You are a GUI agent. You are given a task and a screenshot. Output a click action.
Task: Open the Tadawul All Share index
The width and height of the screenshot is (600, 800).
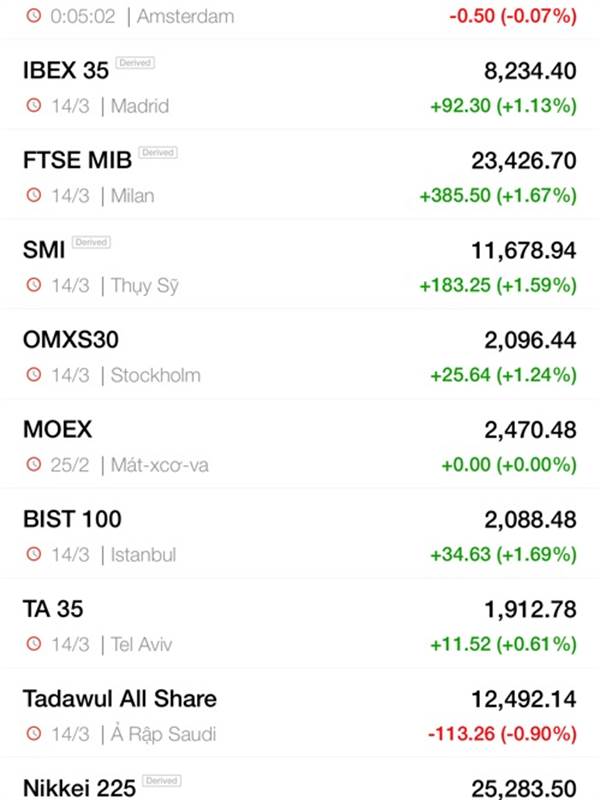click(119, 698)
